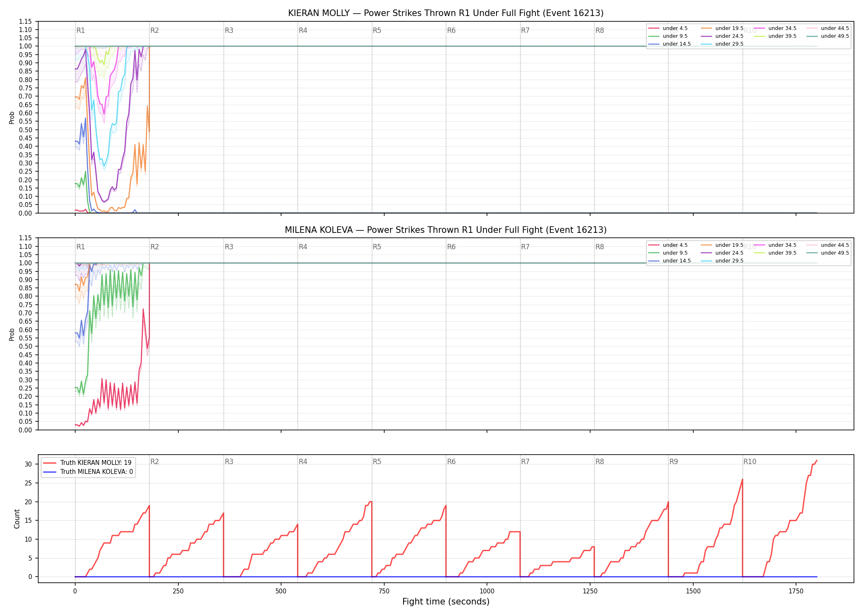The height and width of the screenshot is (616, 863).
Task: Click the 1750 tick on the fight time axis
Action: 796,591
